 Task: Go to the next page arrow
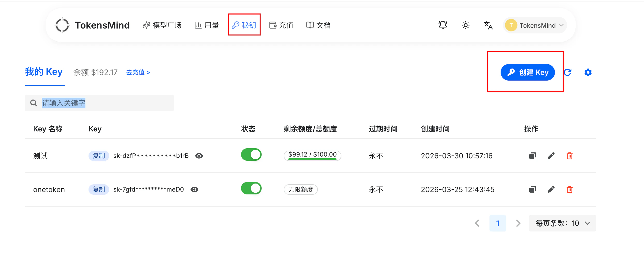pyautogui.click(x=518, y=223)
